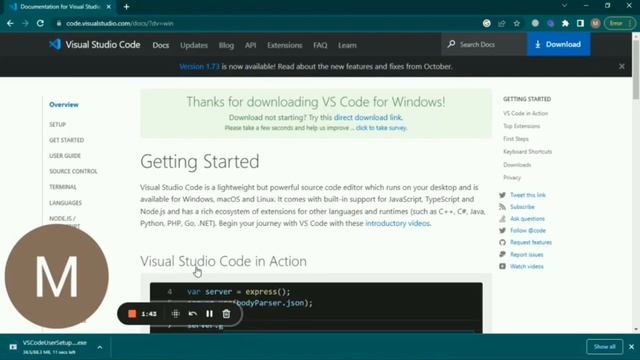Click the VSCodeUserSetup download file icon

[x=13, y=347]
